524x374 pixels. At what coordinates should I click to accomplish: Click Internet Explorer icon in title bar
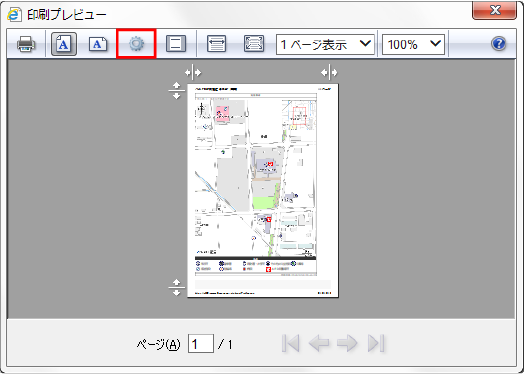pyautogui.click(x=14, y=15)
